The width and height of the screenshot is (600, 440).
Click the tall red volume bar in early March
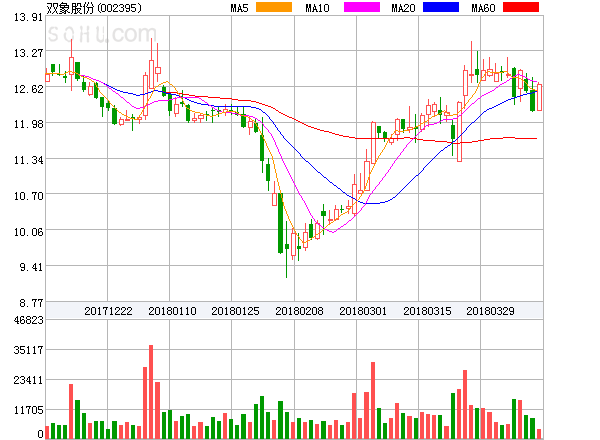(373, 400)
